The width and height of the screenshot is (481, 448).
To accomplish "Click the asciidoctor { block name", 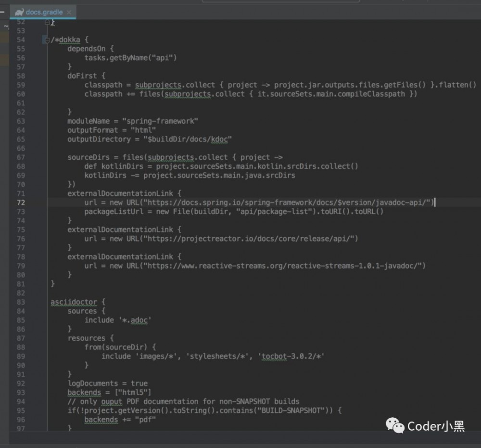I will coord(74,302).
